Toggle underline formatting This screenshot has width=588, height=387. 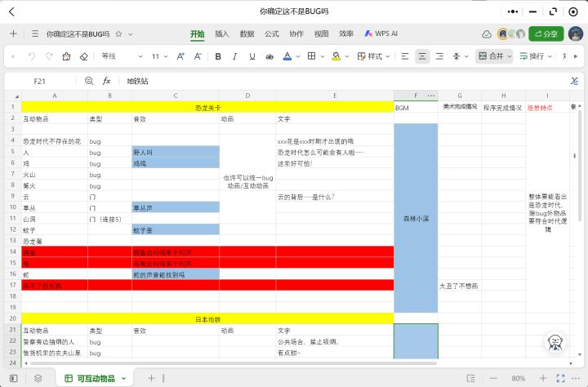click(252, 56)
